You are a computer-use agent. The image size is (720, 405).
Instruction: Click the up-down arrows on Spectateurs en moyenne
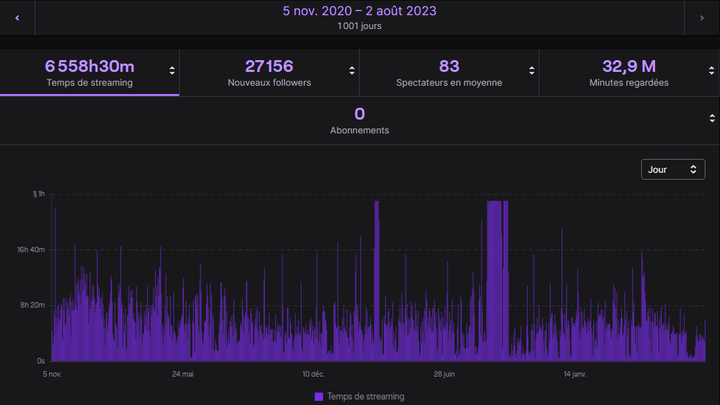click(532, 70)
